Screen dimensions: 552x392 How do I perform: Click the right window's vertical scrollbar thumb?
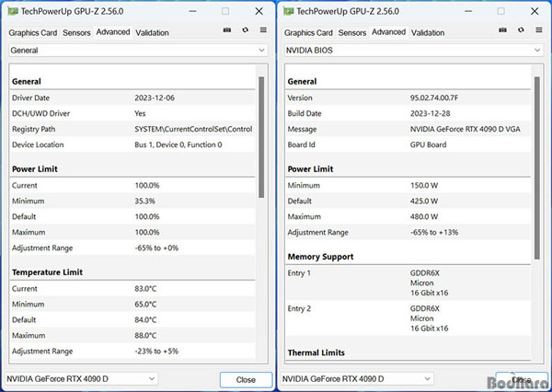pyautogui.click(x=537, y=168)
